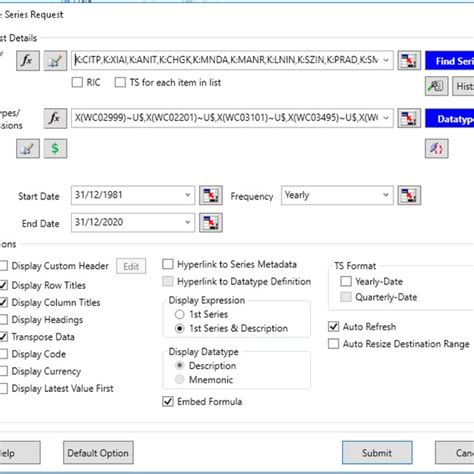Image resolution: width=474 pixels, height=474 pixels.
Task: Open the Start Date dropdown
Action: tap(188, 195)
